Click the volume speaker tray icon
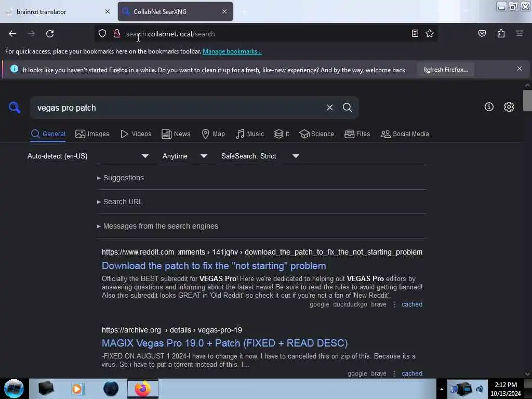Image resolution: width=532 pixels, height=399 pixels. (480, 389)
